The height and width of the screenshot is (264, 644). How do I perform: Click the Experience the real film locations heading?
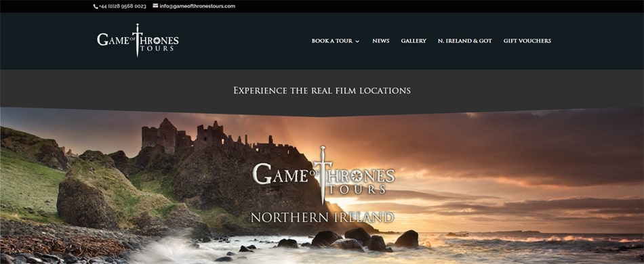322,91
